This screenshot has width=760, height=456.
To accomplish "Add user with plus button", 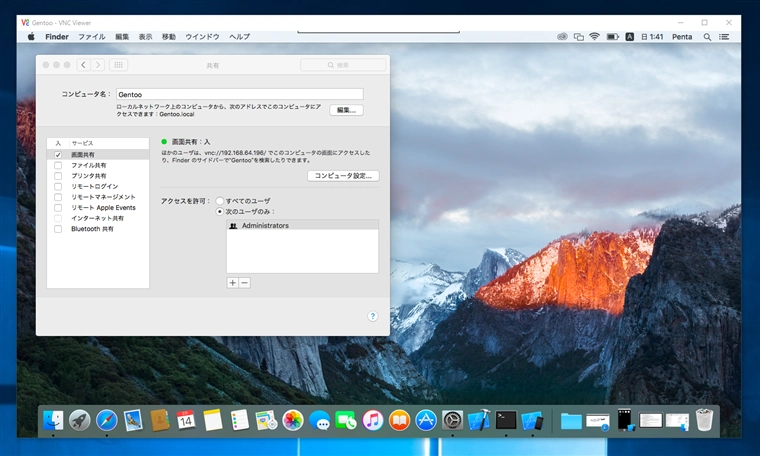I will tap(233, 283).
